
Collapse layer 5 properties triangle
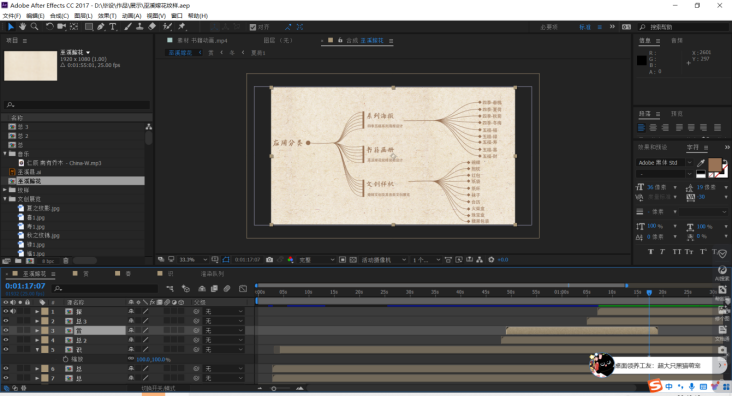[x=37, y=349]
